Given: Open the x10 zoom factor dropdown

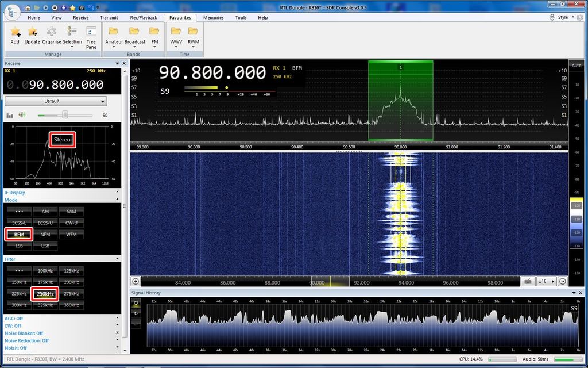Looking at the screenshot, I should coord(547,281).
